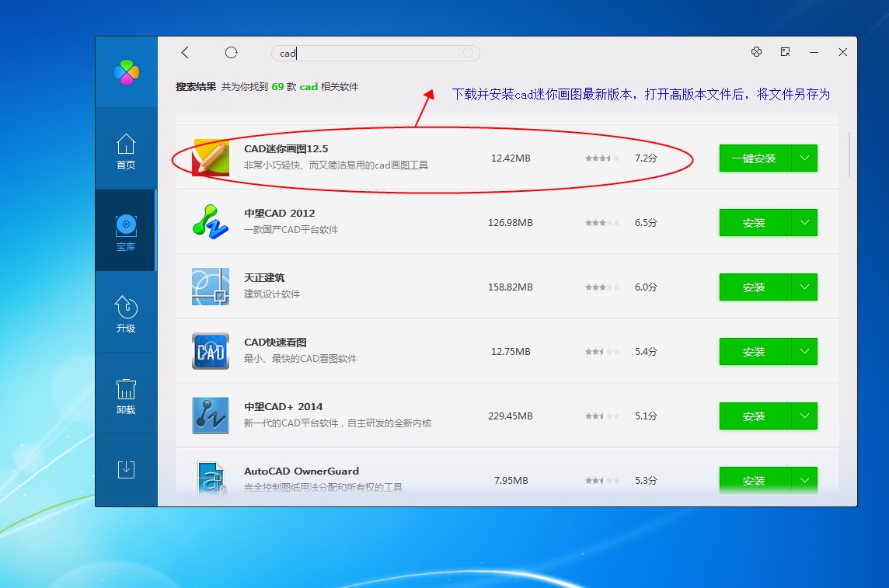This screenshot has height=588, width=889.
Task: Click the CAD迷你画图12.5 app icon
Action: pyautogui.click(x=211, y=158)
